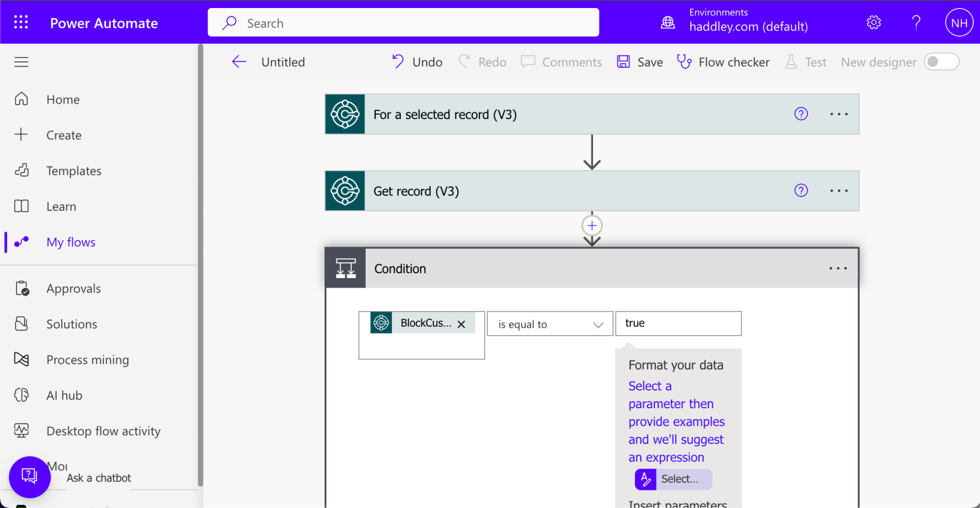Screen dimensions: 980x508
Task: Open the Environments picker globe icon
Action: [668, 22]
